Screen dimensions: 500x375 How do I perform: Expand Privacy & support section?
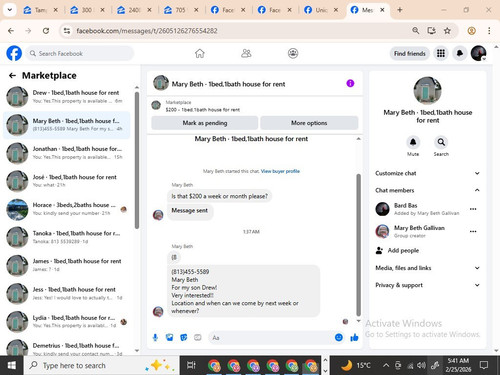[x=428, y=285]
